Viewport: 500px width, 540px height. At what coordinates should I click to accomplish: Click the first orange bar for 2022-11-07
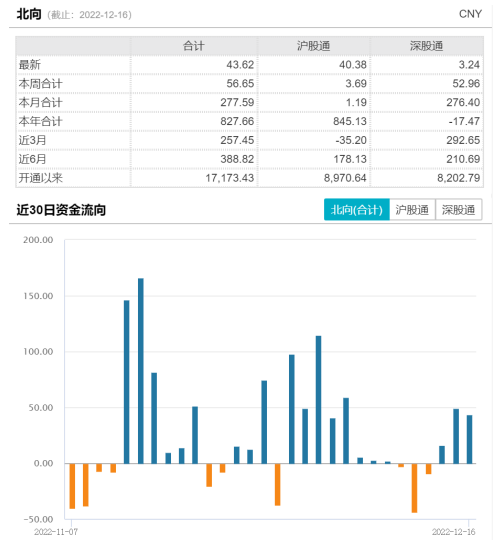coord(72,486)
